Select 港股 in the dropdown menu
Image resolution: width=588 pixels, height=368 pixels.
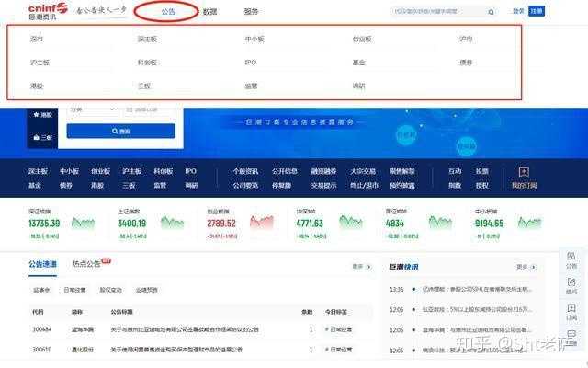(x=37, y=86)
